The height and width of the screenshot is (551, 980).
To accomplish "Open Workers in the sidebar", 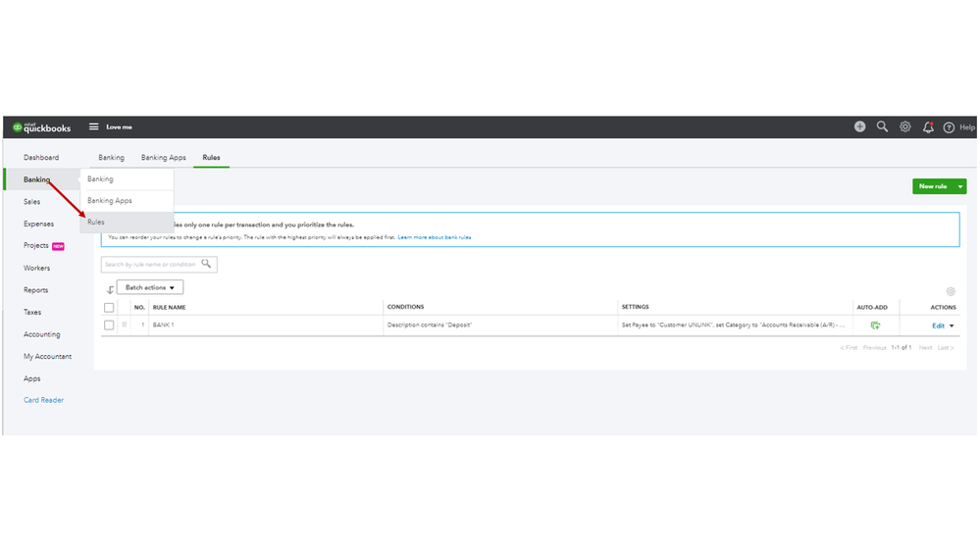I will [37, 268].
